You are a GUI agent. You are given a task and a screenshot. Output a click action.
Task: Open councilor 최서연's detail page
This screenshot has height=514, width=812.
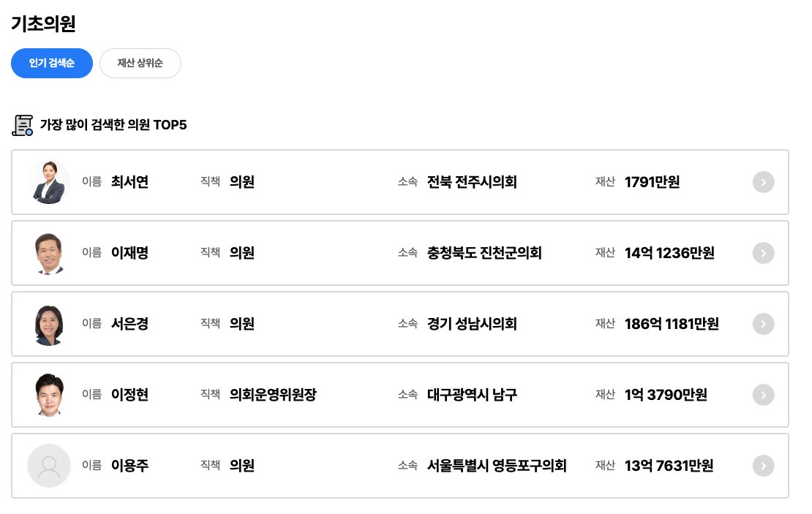(402, 182)
